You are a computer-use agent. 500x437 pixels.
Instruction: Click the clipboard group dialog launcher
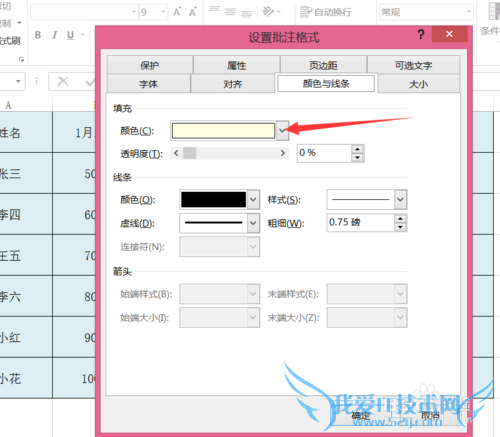point(21,59)
